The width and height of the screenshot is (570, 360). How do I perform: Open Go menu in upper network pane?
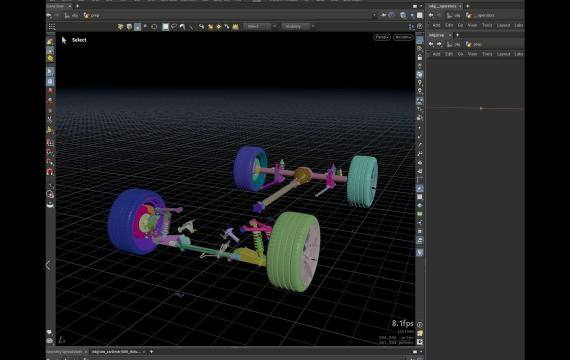click(460, 25)
